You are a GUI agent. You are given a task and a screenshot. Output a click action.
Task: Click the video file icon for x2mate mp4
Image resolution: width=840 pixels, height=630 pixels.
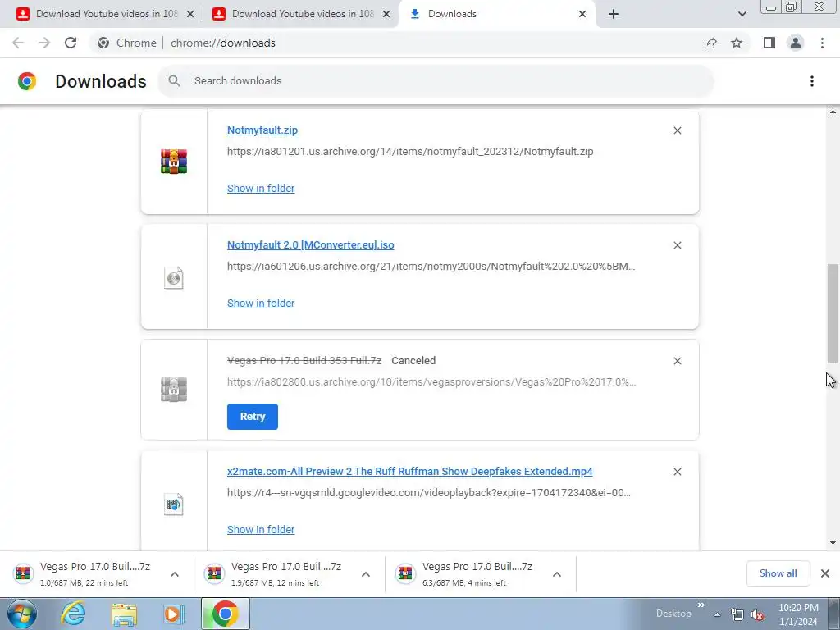click(x=174, y=504)
